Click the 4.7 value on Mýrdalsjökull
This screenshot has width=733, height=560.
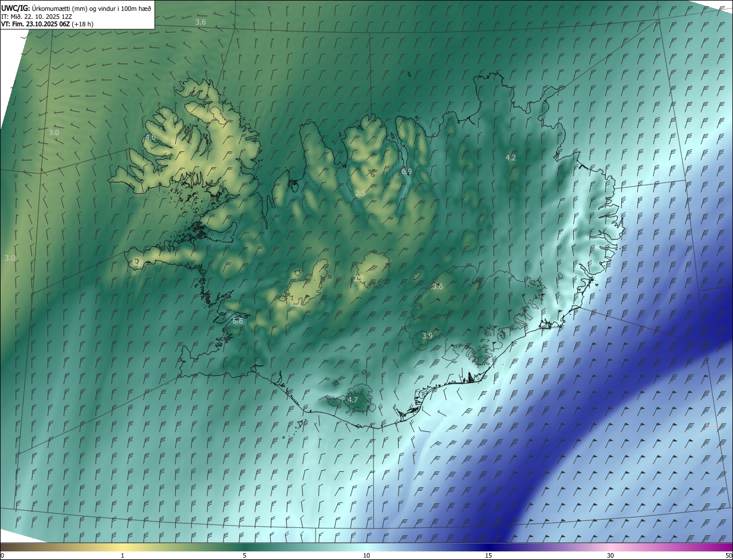pos(353,400)
